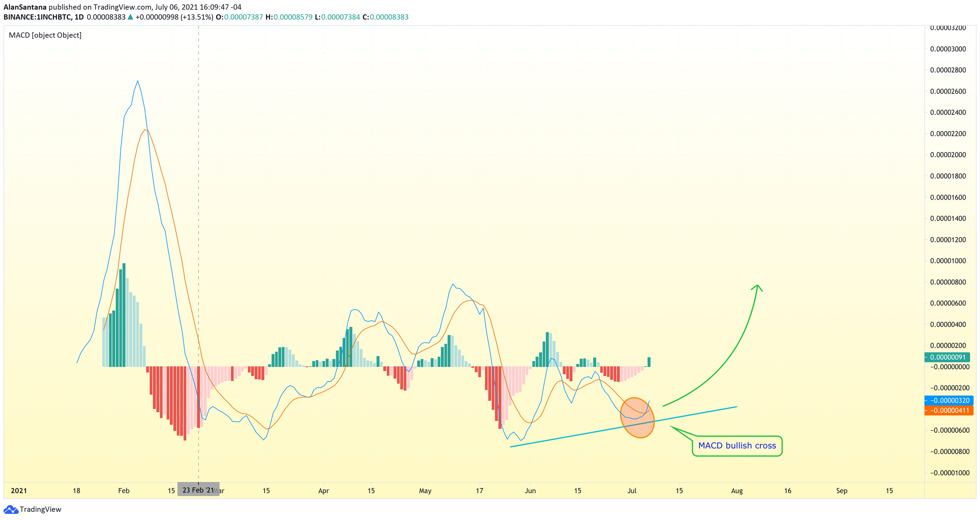This screenshot has width=980, height=520.
Task: Click the 0.00000800 price axis label
Action: point(948,282)
